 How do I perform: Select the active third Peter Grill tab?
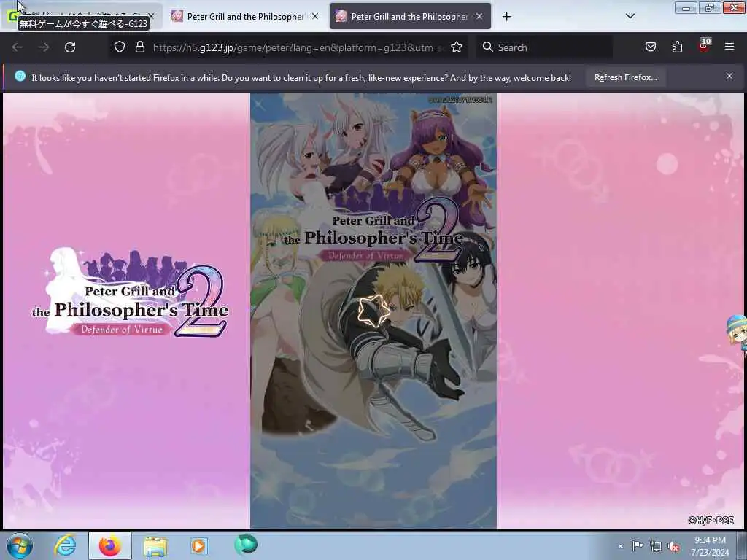[410, 16]
